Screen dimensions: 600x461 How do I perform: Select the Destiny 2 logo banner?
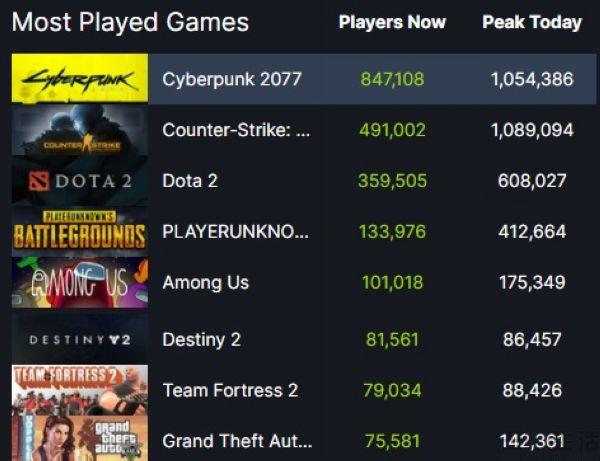coord(80,339)
